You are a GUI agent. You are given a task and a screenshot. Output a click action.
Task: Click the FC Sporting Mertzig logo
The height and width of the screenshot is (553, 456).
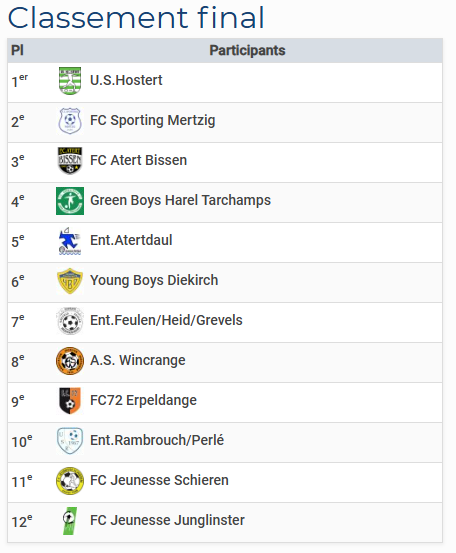coord(70,121)
